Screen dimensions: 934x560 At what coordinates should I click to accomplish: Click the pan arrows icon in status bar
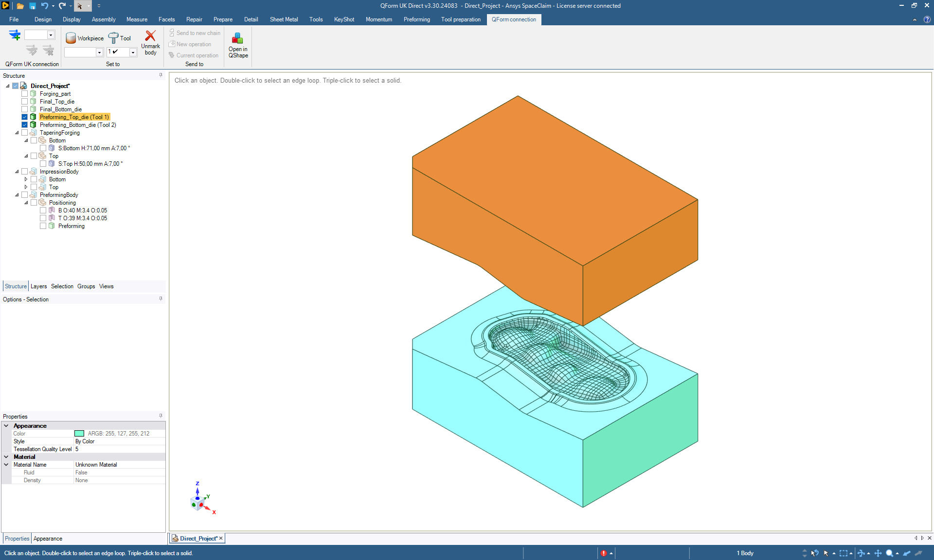point(878,553)
